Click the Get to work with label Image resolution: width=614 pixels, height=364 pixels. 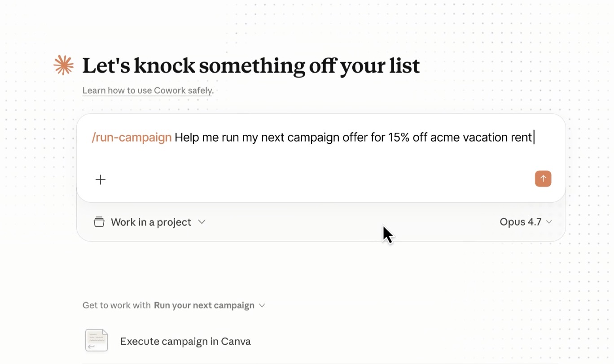[x=116, y=305]
